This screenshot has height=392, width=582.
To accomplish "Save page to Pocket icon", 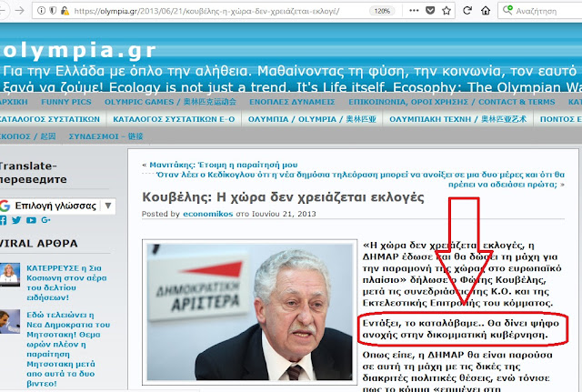I will (430, 10).
